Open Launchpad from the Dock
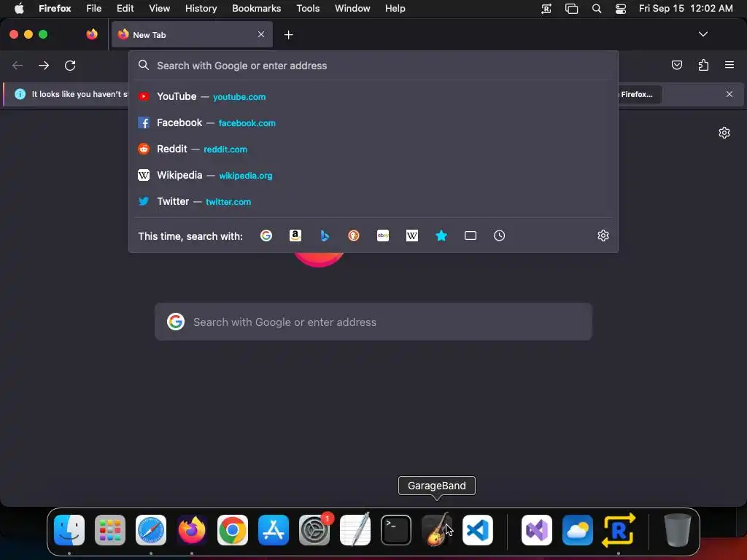 click(x=110, y=529)
